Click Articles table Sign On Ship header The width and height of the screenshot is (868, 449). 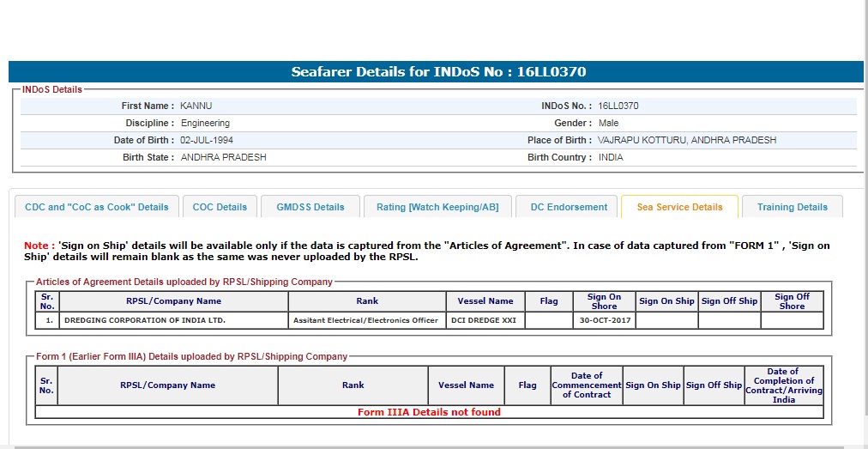[x=666, y=301]
